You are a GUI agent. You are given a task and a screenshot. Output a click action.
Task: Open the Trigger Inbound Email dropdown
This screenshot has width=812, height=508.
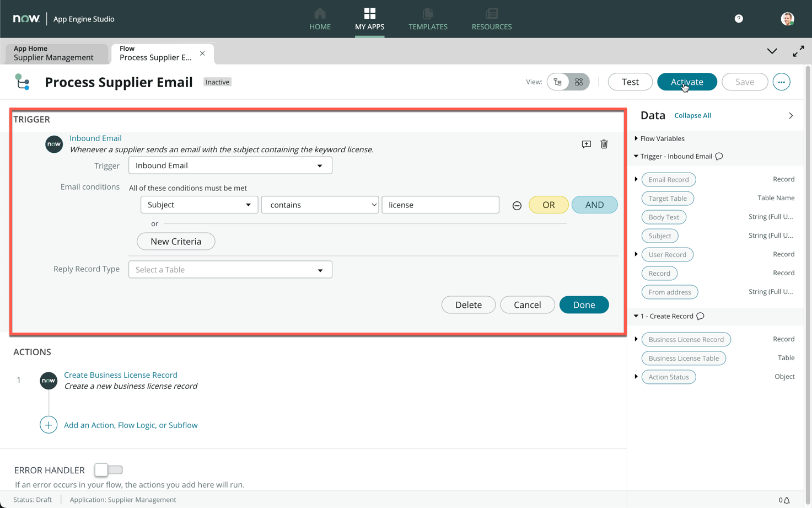[230, 165]
